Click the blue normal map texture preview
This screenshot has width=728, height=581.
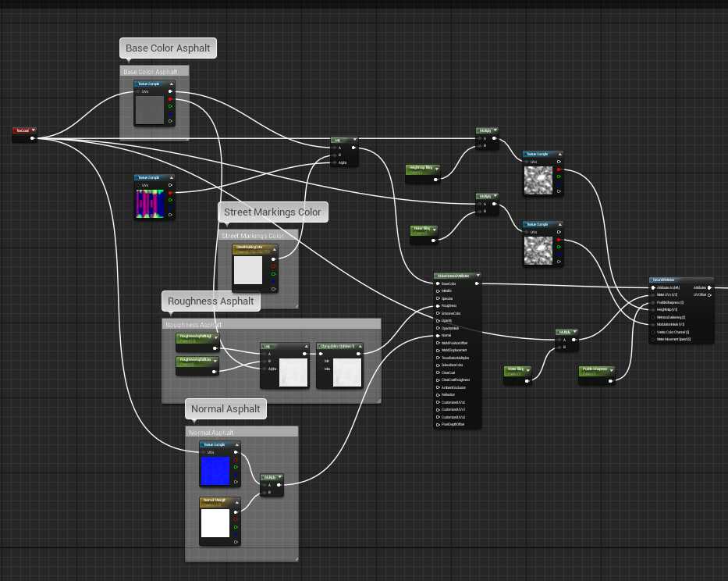click(215, 471)
